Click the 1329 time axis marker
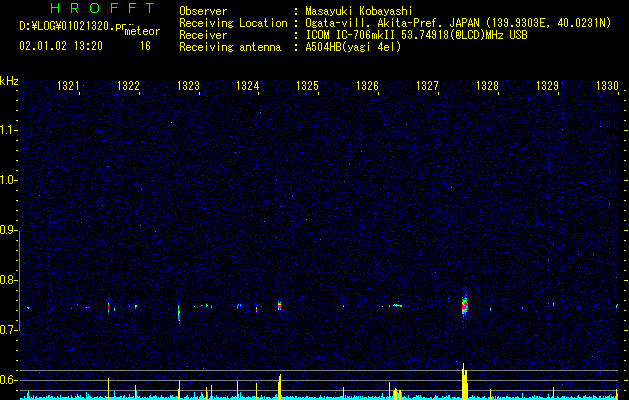 pyautogui.click(x=547, y=85)
